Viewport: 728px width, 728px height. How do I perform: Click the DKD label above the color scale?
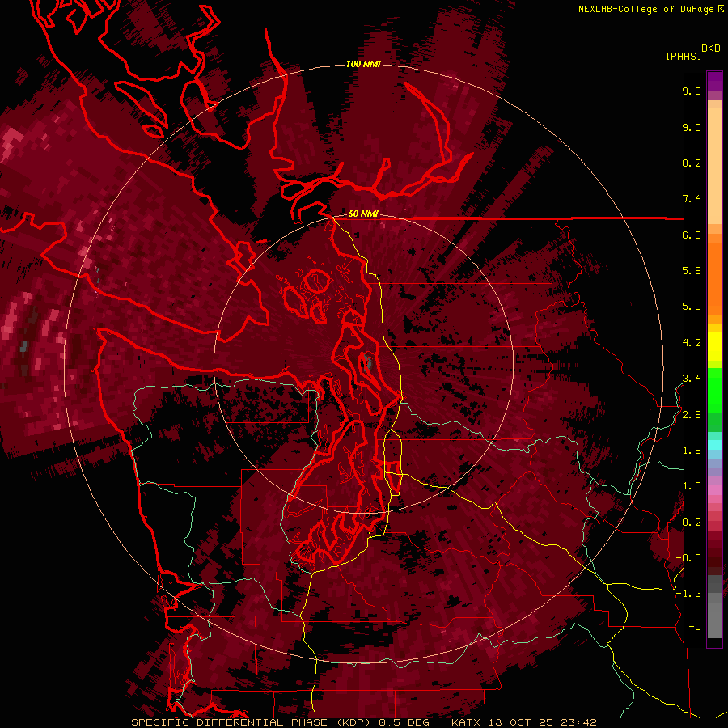pyautogui.click(x=711, y=49)
